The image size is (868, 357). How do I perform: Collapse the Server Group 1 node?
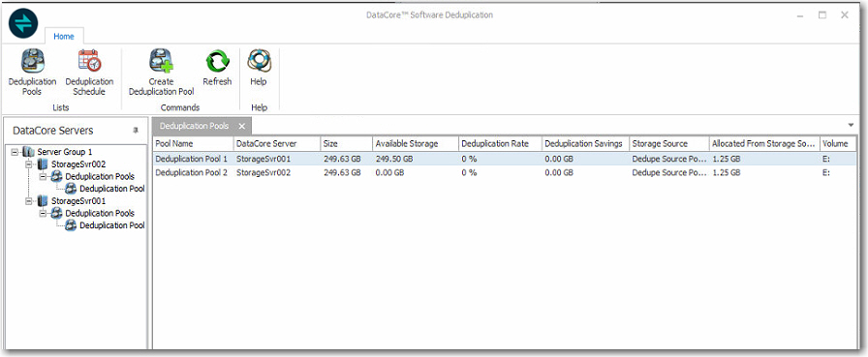coord(15,152)
